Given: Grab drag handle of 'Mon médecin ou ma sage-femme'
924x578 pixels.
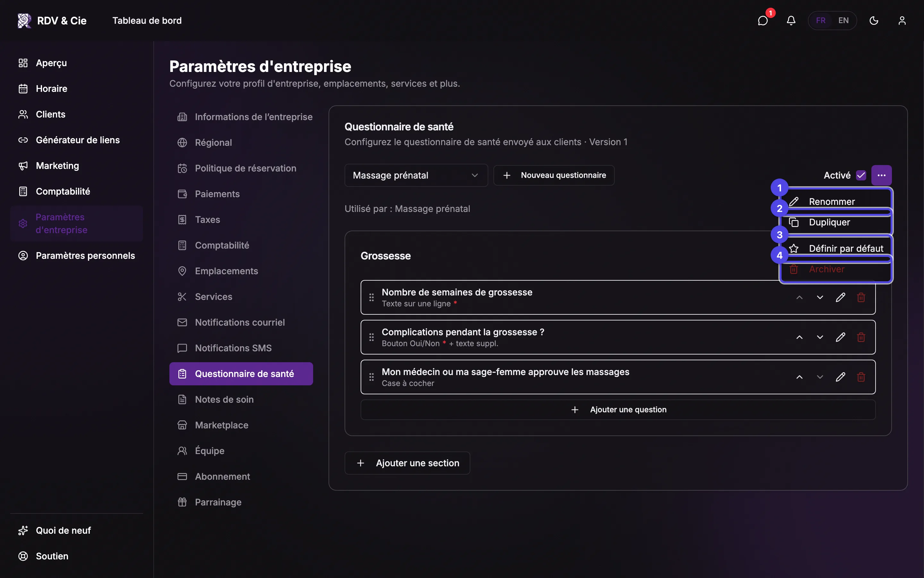Looking at the screenshot, I should pyautogui.click(x=372, y=377).
